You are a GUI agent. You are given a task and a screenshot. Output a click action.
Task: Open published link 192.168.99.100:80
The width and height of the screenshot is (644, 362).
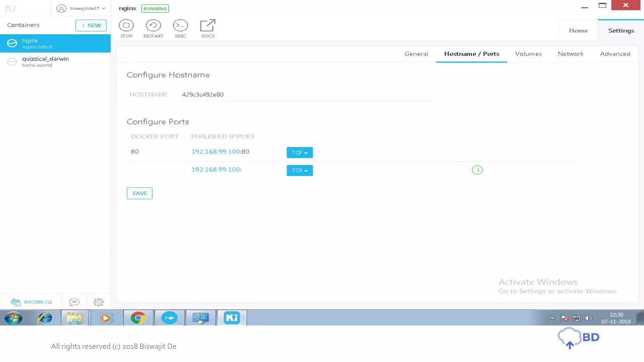216,151
